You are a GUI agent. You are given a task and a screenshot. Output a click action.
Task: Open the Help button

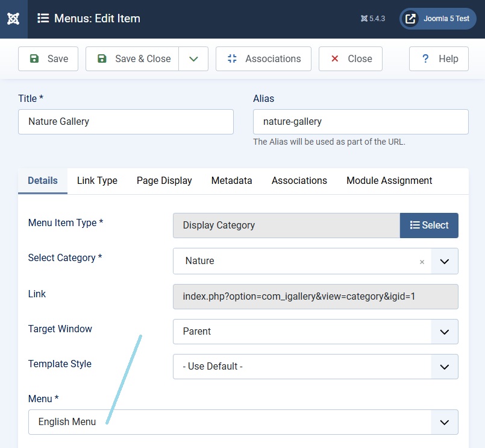(439, 58)
